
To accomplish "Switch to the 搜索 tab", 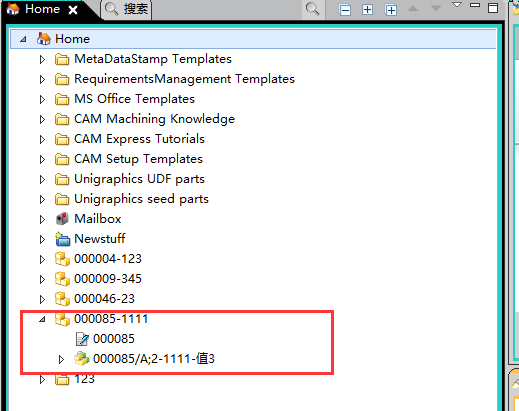I will coord(127,9).
